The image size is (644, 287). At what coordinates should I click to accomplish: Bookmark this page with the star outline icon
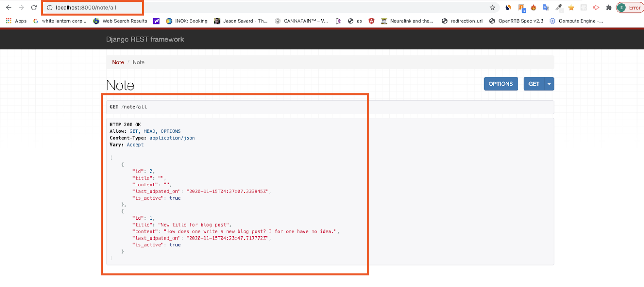point(492,8)
